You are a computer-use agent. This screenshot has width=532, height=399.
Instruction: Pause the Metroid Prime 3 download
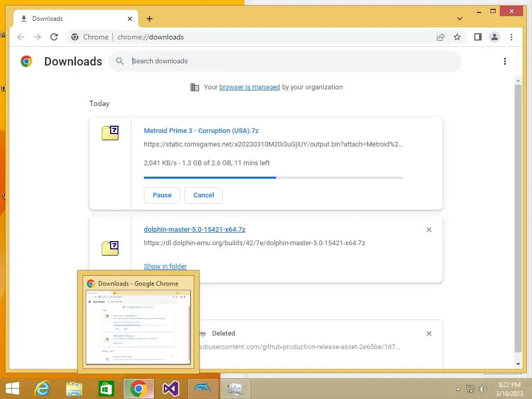click(x=162, y=195)
